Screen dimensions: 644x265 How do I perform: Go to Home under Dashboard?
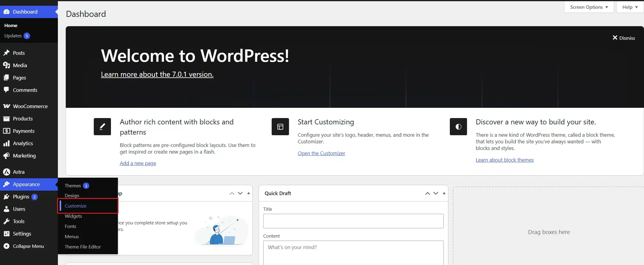pos(11,26)
